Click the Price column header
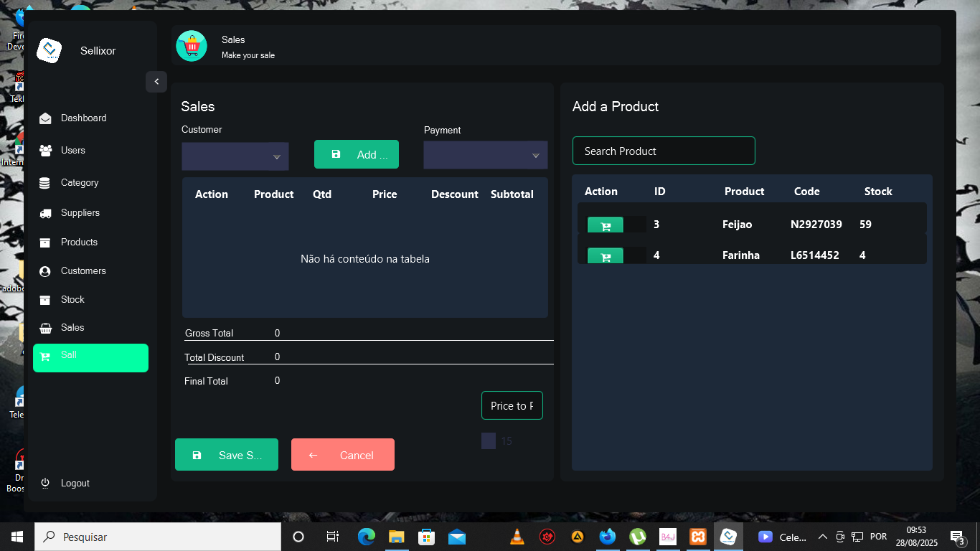The image size is (980, 551). tap(385, 194)
